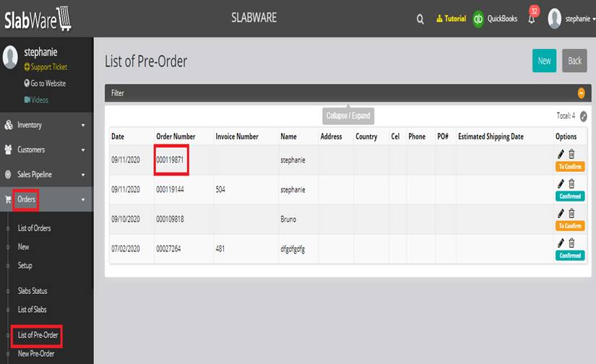Viewport: 596px width, 364px height.
Task: Open the Tutorial link
Action: pyautogui.click(x=451, y=19)
